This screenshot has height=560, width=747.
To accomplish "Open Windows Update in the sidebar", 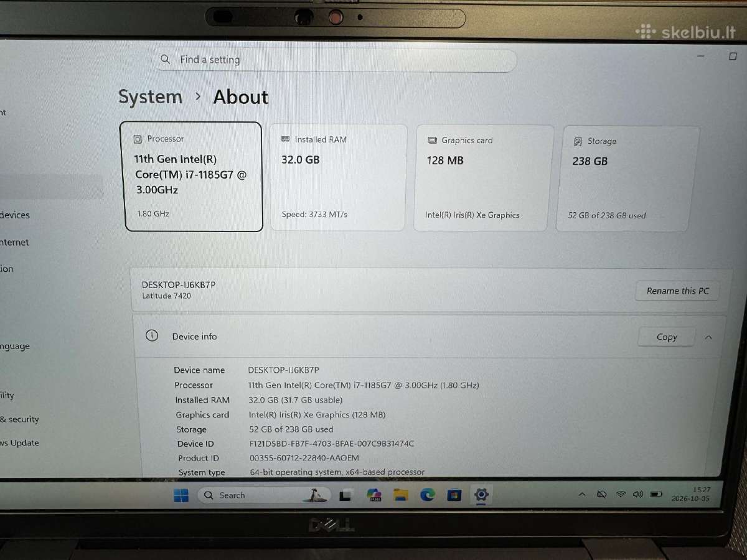I will click(19, 443).
